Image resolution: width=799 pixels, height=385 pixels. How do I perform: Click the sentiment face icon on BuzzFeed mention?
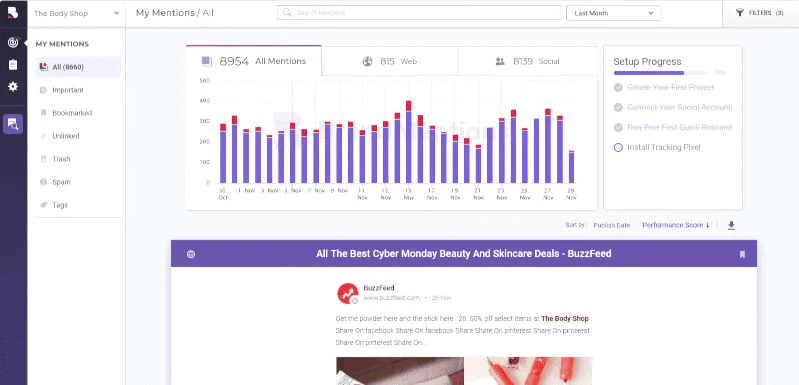click(191, 254)
